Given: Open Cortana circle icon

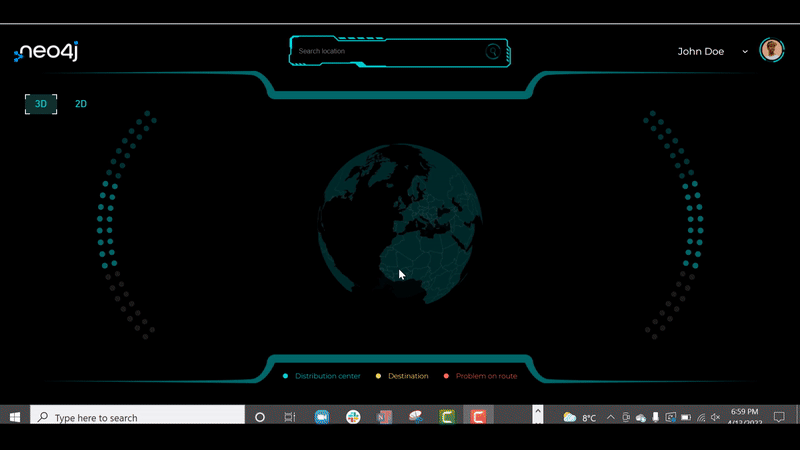Looking at the screenshot, I should pos(260,417).
